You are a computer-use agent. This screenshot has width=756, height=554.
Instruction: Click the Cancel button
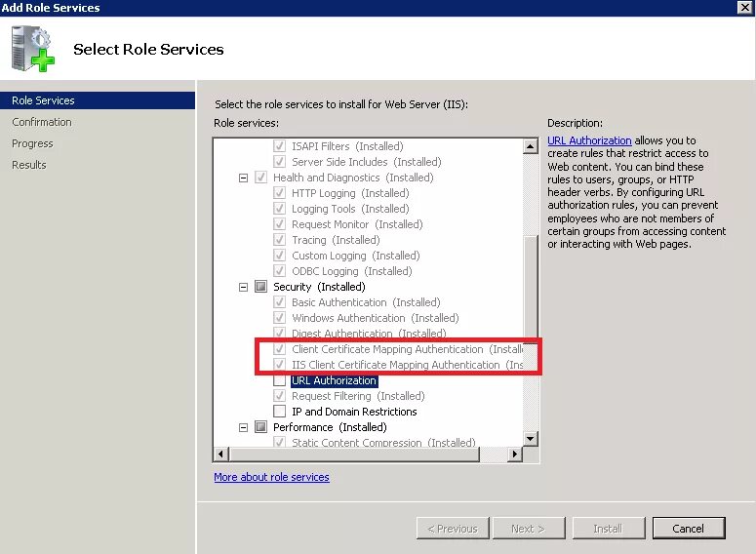point(689,529)
